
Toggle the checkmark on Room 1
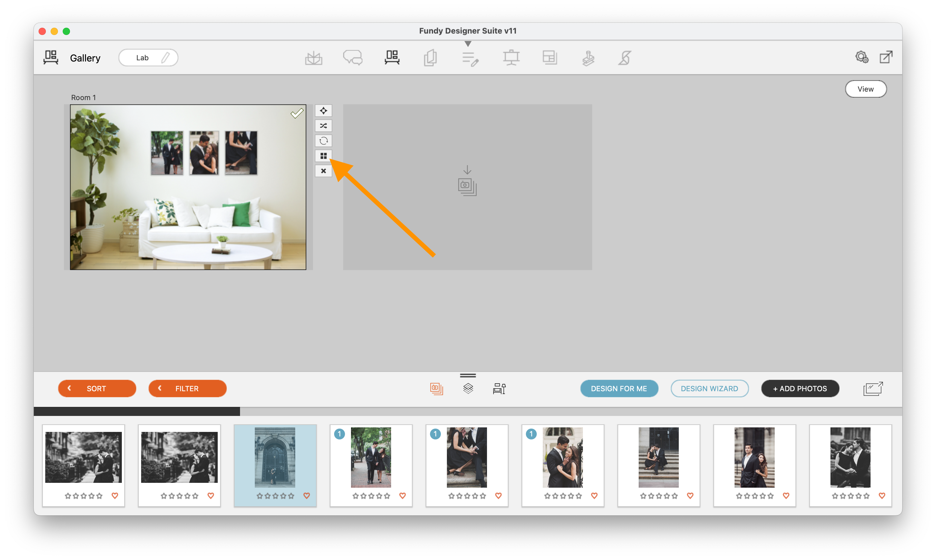297,113
